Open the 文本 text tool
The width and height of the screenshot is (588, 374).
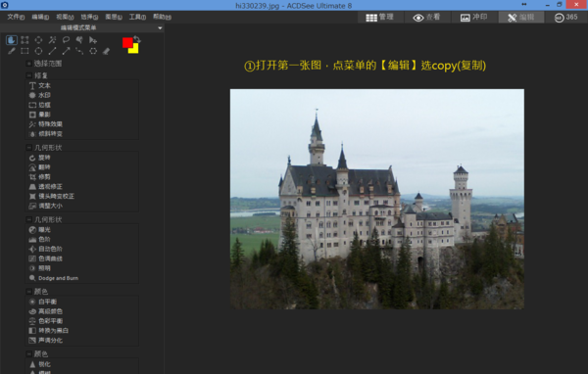(40, 85)
